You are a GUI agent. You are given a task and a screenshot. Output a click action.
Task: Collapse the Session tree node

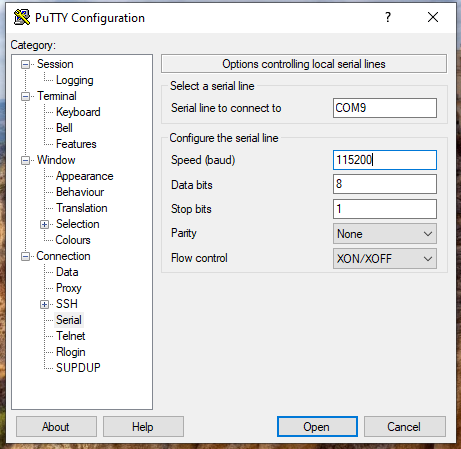(25, 64)
